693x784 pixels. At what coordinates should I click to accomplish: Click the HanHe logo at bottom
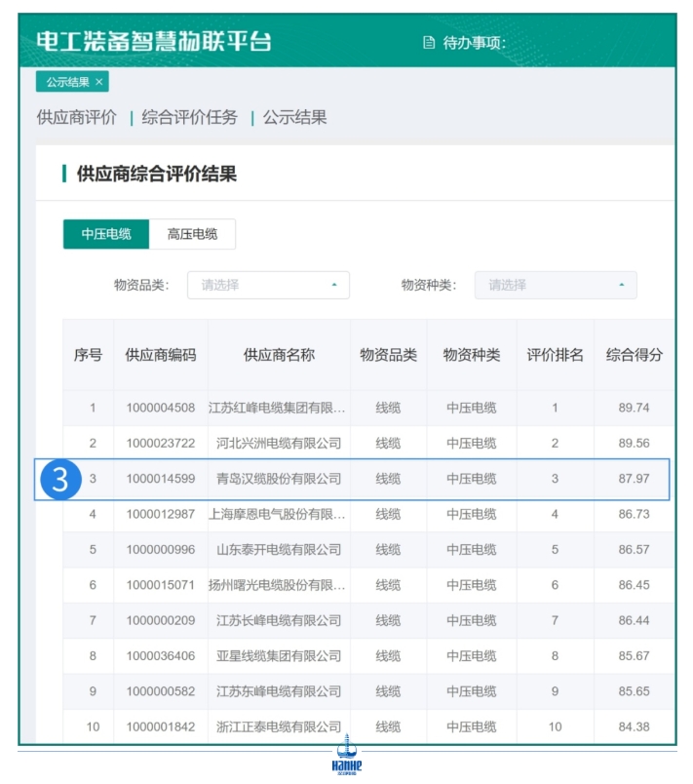tap(346, 758)
